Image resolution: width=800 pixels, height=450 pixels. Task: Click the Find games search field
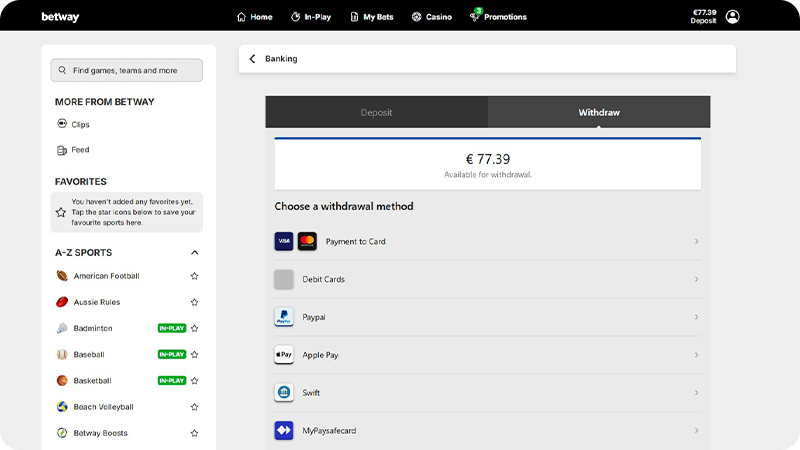pos(127,70)
